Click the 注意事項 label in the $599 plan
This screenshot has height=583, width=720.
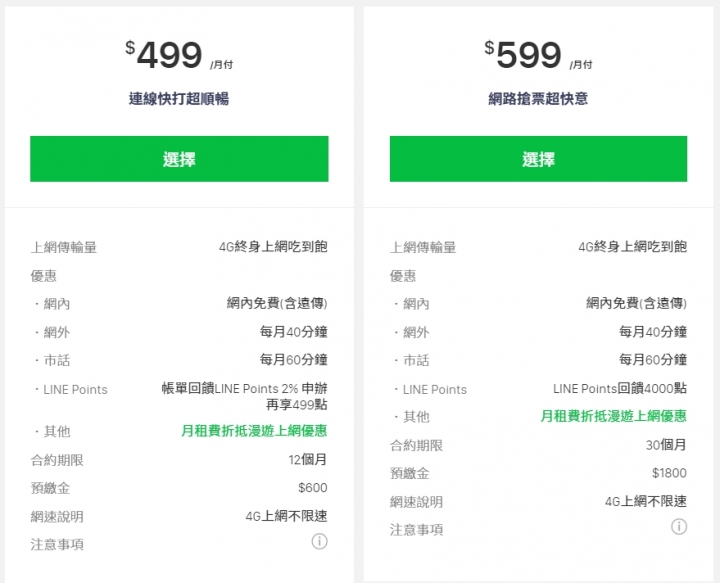click(x=416, y=530)
